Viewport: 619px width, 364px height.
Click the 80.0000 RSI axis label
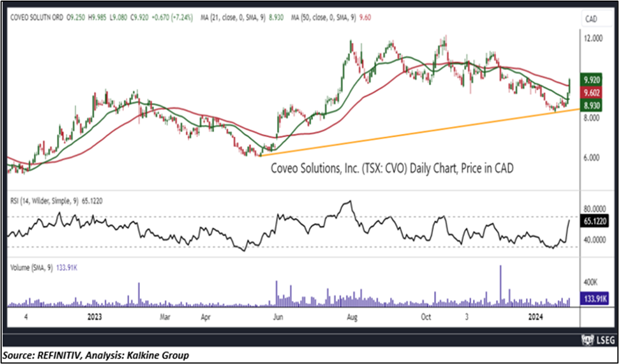point(595,209)
